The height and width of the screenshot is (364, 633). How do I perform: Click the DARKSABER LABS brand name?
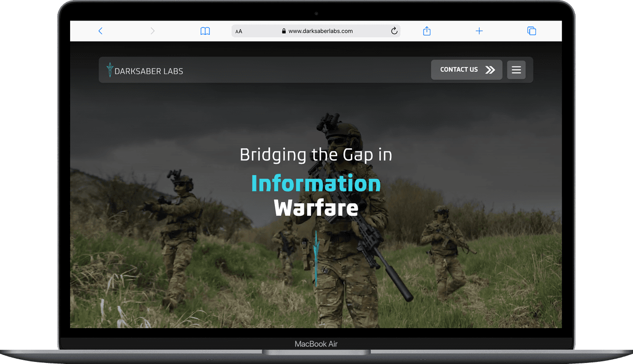click(x=149, y=71)
